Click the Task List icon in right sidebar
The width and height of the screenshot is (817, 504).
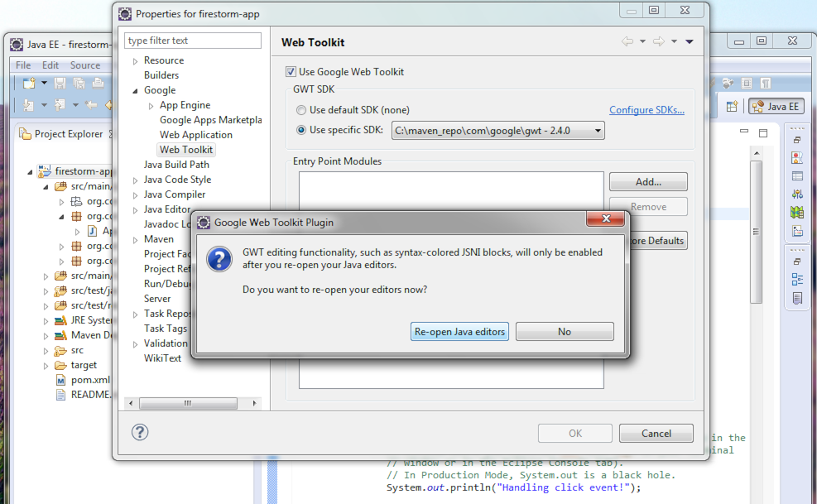point(797,298)
